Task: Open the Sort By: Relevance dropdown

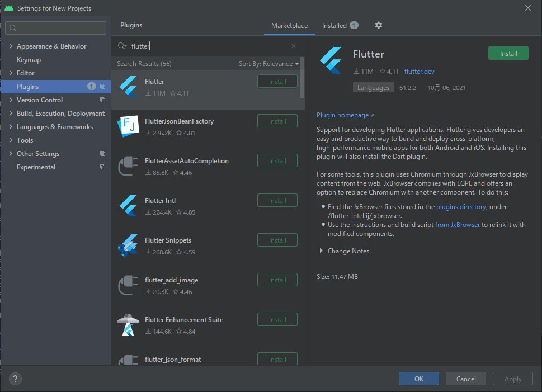Action: tap(268, 64)
